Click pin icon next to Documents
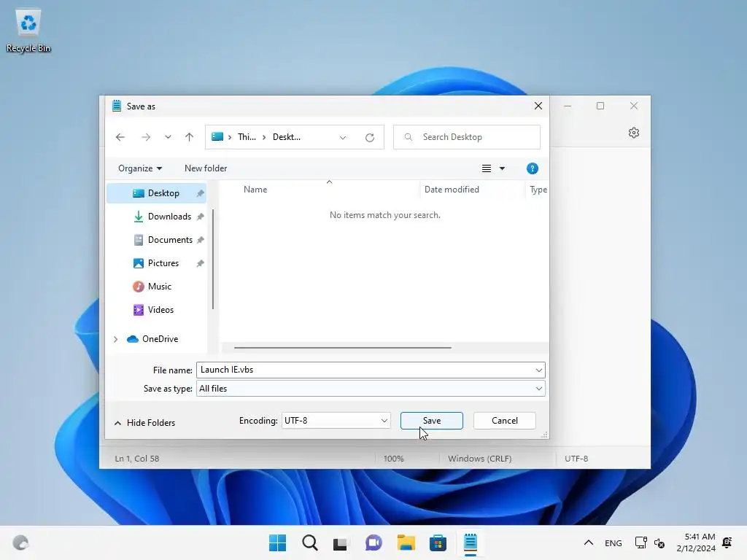 pyautogui.click(x=201, y=240)
